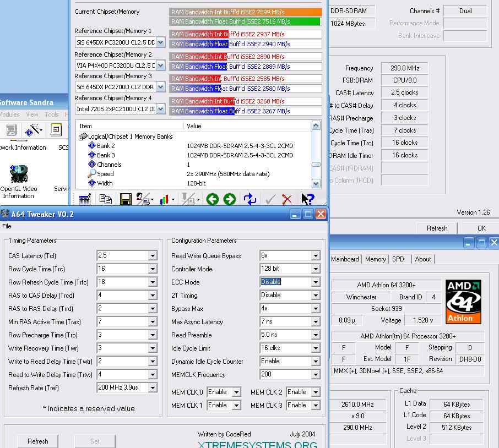The height and width of the screenshot is (448, 499).
Task: Click the green forward arrow icon
Action: click(230, 199)
